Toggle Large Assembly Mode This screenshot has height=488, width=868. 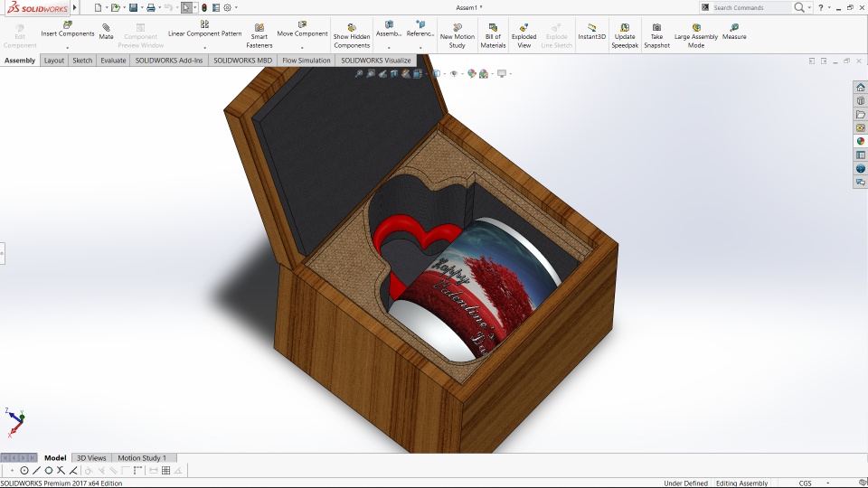[695, 29]
